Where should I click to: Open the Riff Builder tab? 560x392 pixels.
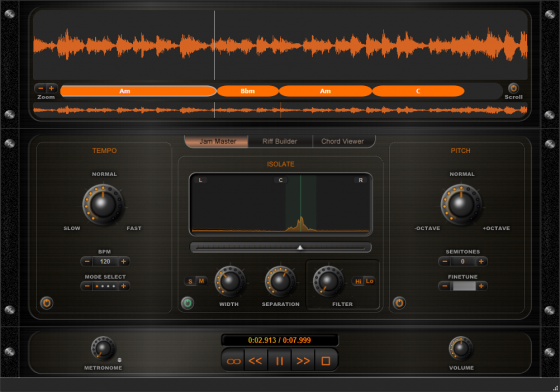pyautogui.click(x=280, y=141)
